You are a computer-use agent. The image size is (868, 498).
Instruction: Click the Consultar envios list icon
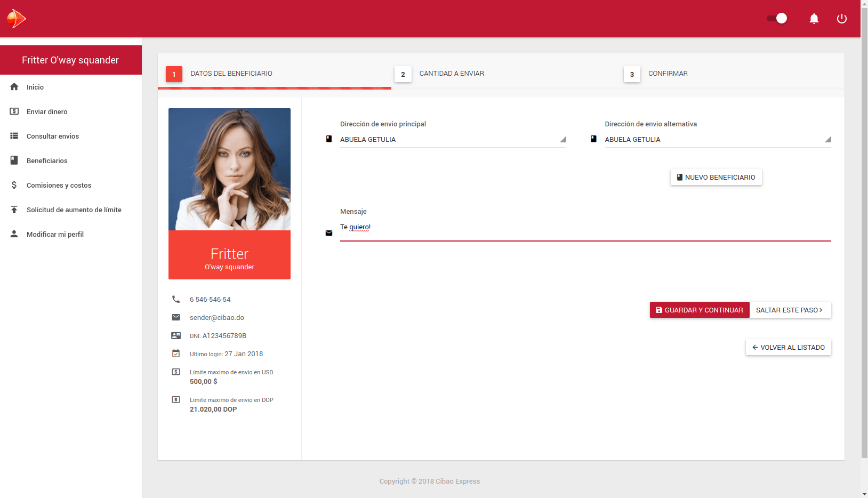14,136
